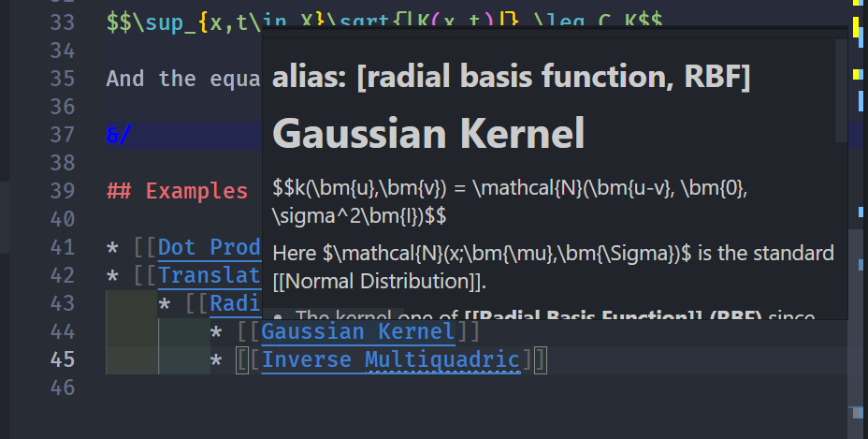Click the closing brackets after Inverse Multiquadric
The image size is (868, 439).
click(x=534, y=359)
